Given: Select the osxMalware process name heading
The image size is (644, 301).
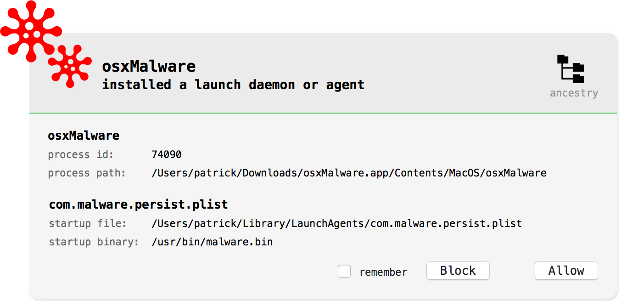Looking at the screenshot, I should pos(84,136).
